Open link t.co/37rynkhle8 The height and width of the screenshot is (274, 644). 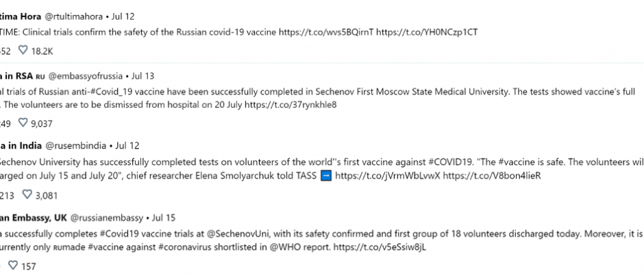pyautogui.click(x=290, y=104)
